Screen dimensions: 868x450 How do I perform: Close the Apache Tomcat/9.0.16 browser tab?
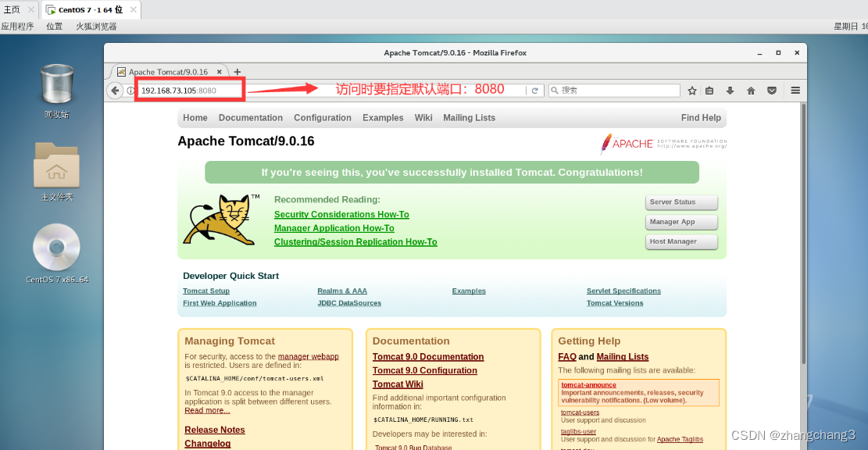(220, 72)
